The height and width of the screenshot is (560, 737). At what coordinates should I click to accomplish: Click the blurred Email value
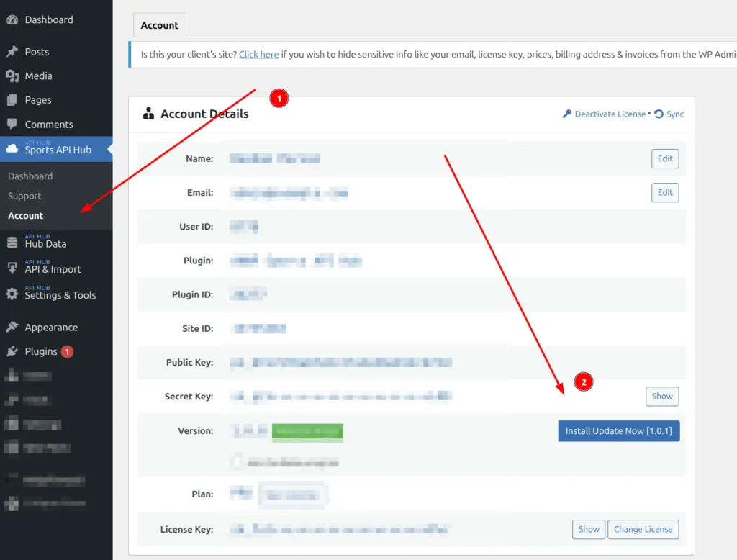click(289, 193)
